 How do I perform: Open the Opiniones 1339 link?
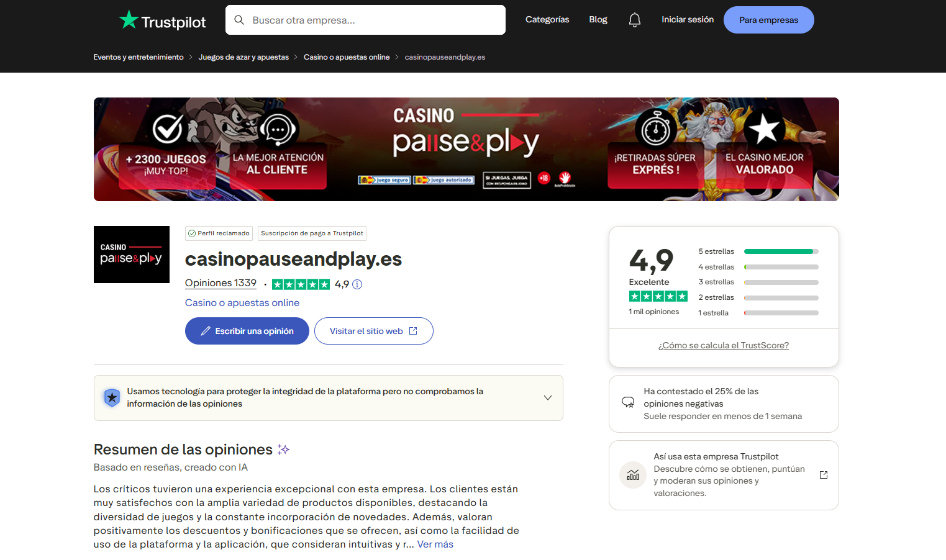[221, 282]
